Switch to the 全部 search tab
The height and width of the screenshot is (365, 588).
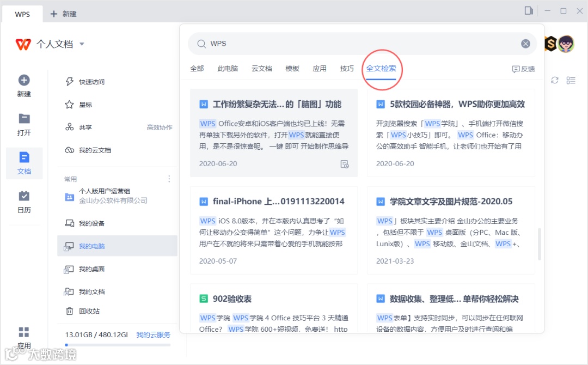(x=197, y=69)
